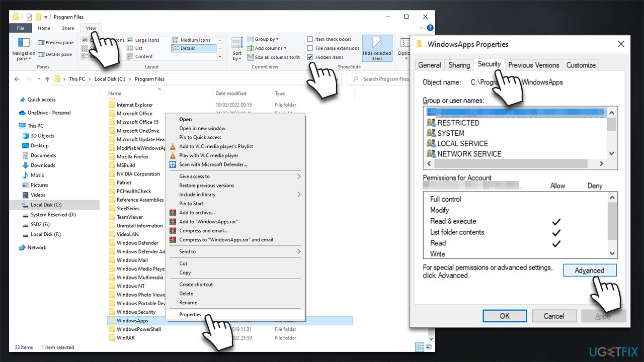Click the Advanced permissions button
Image resolution: width=644 pixels, height=362 pixels.
pos(590,270)
